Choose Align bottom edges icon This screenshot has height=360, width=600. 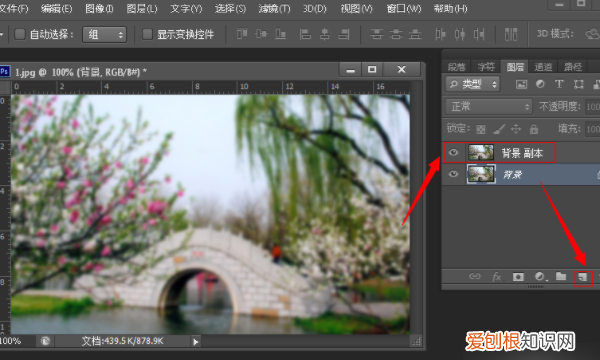click(x=280, y=34)
